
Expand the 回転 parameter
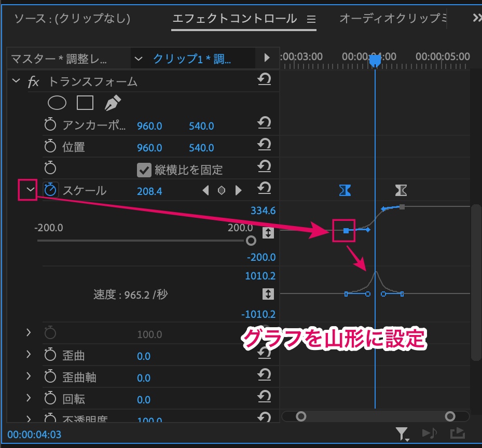tap(29, 398)
